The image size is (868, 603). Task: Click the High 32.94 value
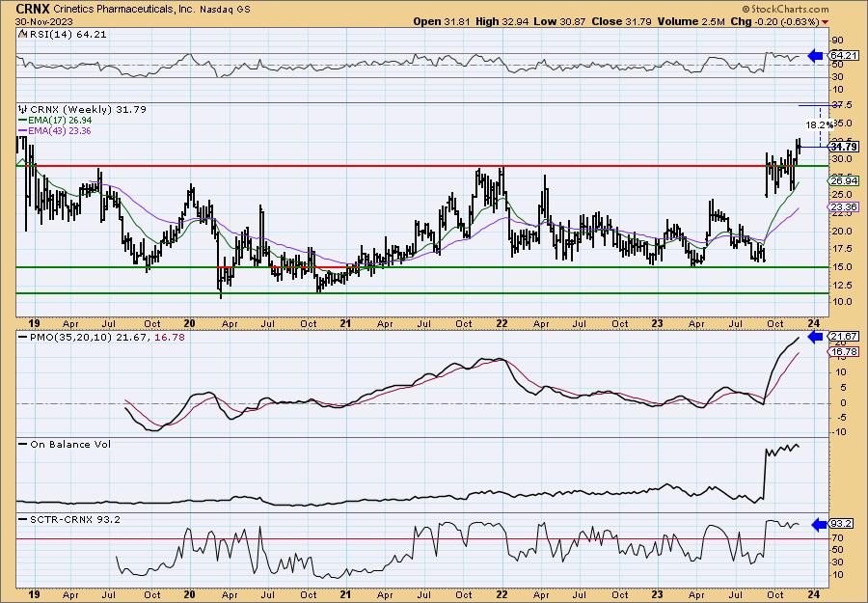click(x=502, y=22)
